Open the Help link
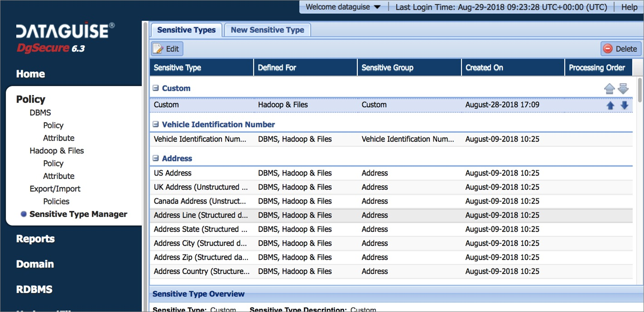Screen dimensions: 644x312 pyautogui.click(x=629, y=7)
